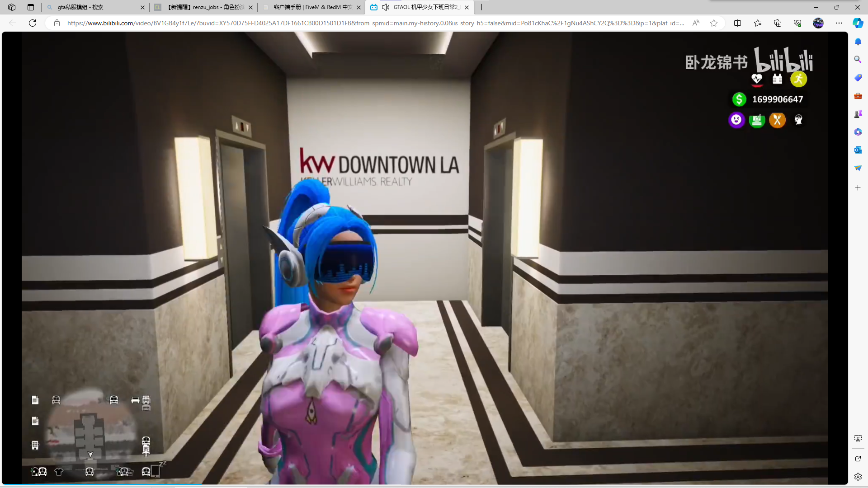Start a screenshot from the sidebar

858,438
